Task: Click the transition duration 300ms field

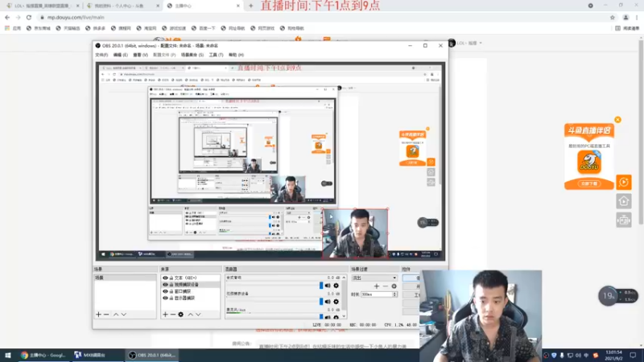Action: point(377,294)
